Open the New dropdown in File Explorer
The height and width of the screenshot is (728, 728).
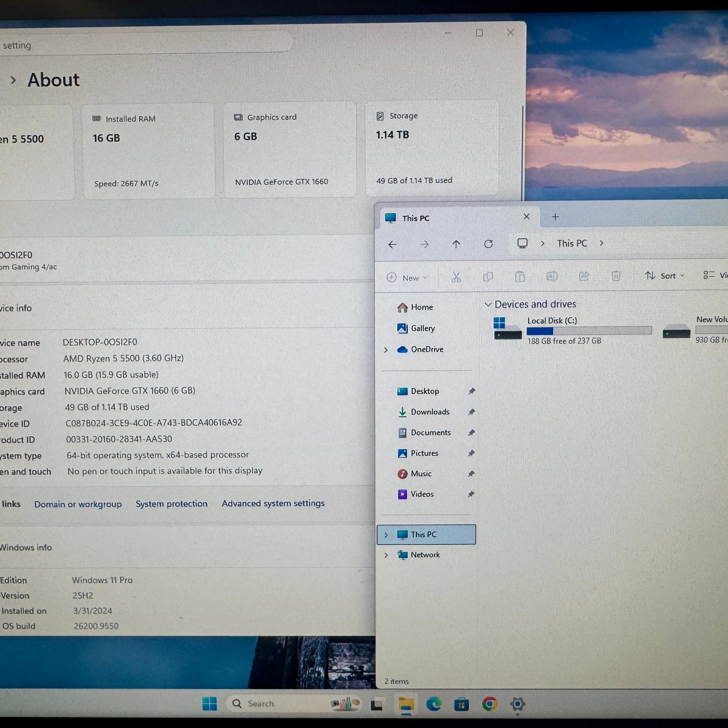pos(407,278)
